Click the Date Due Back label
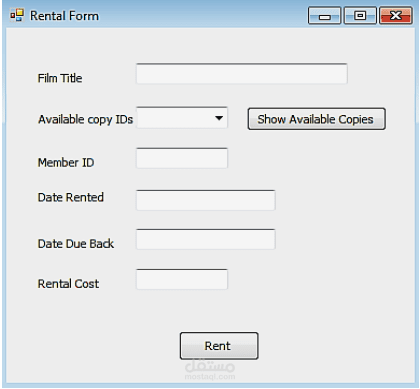The image size is (420, 389). (x=76, y=244)
